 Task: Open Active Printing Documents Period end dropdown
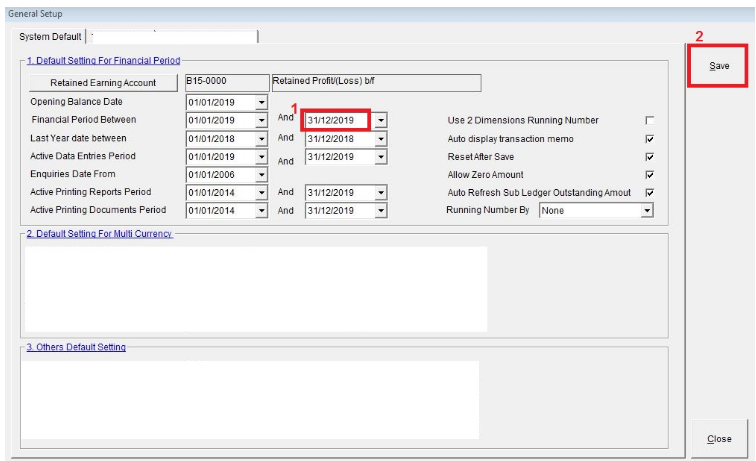pos(381,211)
